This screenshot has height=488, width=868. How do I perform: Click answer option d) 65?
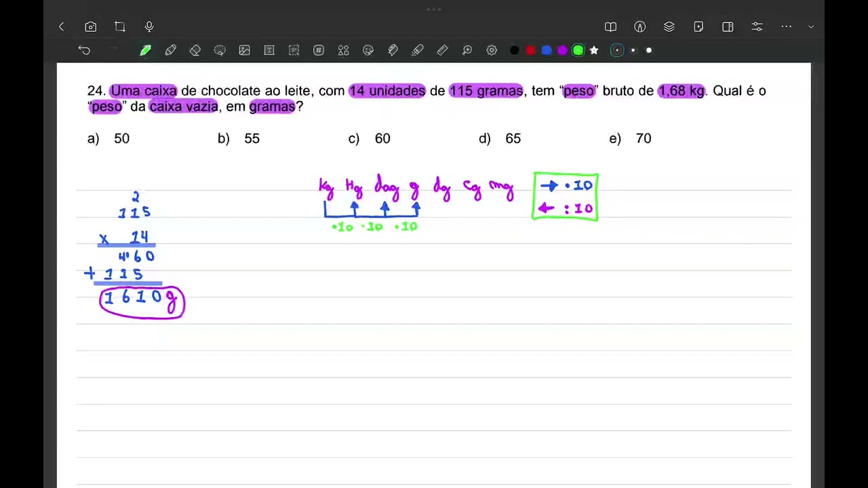pos(500,138)
